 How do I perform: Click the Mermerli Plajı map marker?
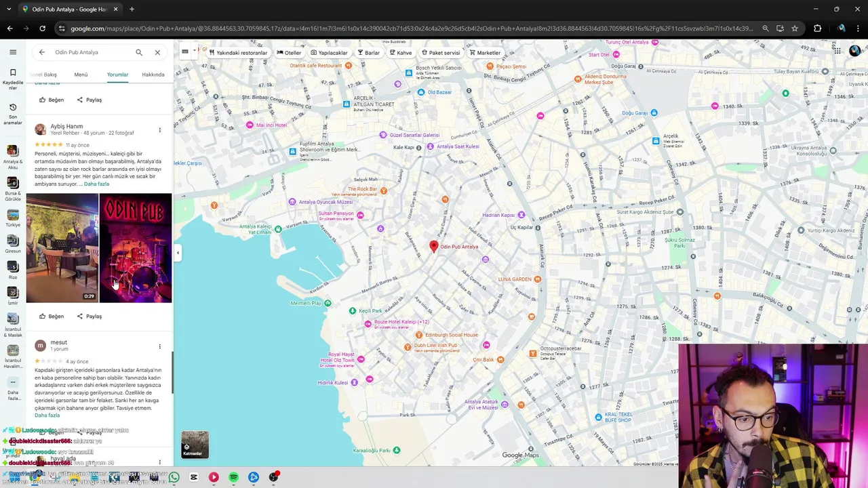point(328,303)
